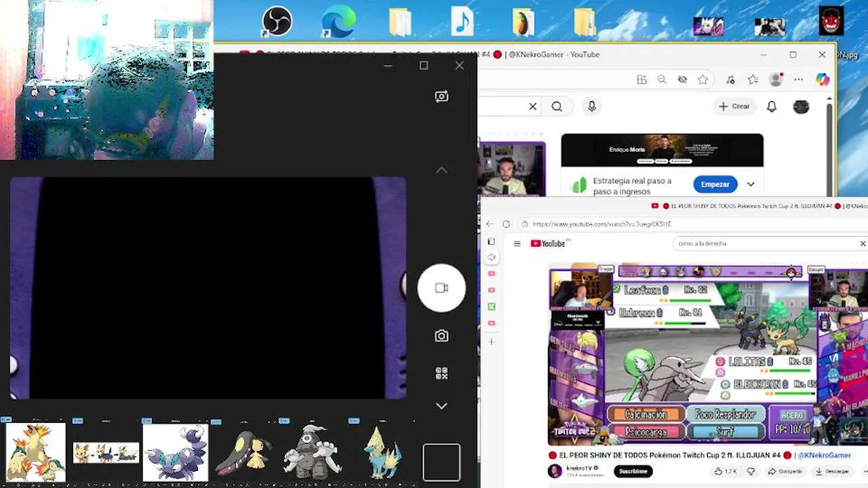Move up to the previous camera mode
Viewport: 868px width, 488px height.
click(441, 170)
